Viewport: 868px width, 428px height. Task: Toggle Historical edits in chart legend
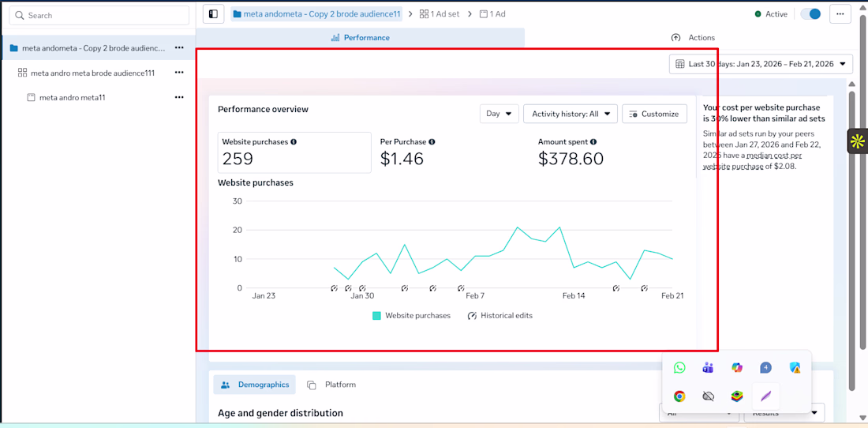point(499,316)
